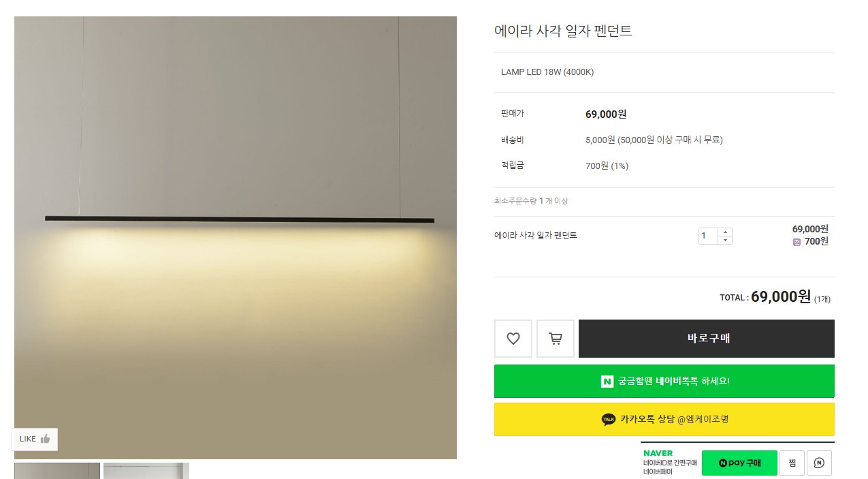Image resolution: width=868 pixels, height=479 pixels.
Task: Open 카카오톡 상담 yellow banner
Action: 664,420
